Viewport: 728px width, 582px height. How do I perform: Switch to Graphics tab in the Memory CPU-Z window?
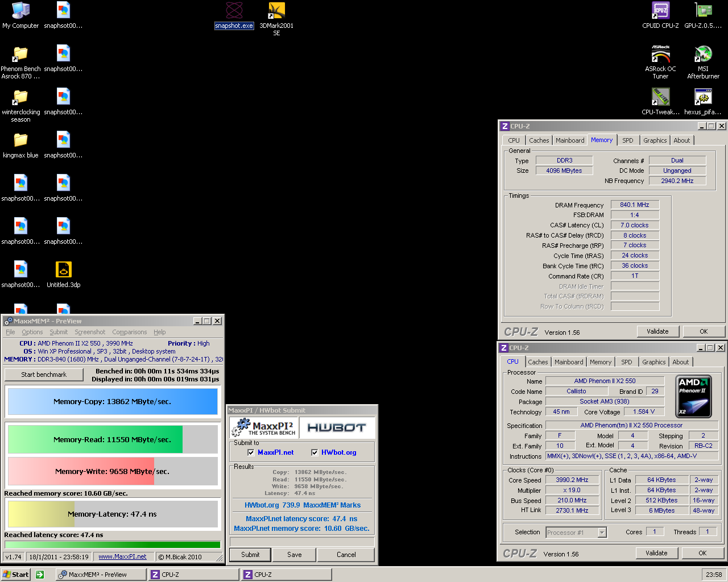click(x=655, y=140)
